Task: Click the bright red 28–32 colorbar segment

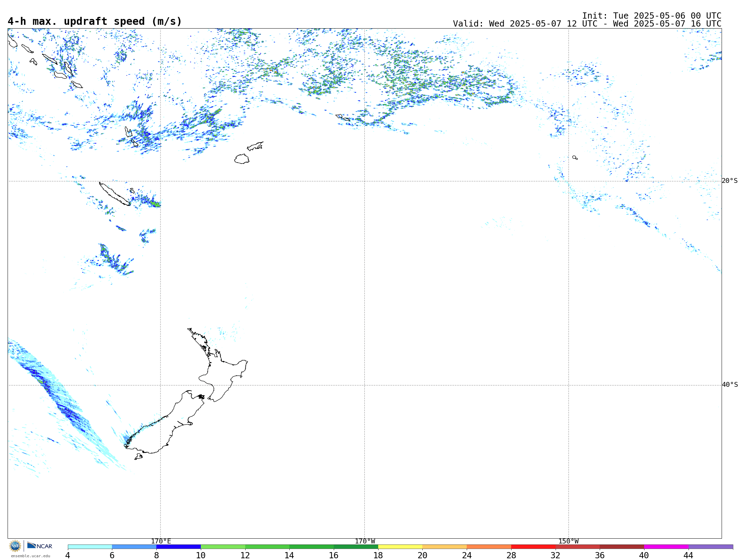Action: [534, 547]
